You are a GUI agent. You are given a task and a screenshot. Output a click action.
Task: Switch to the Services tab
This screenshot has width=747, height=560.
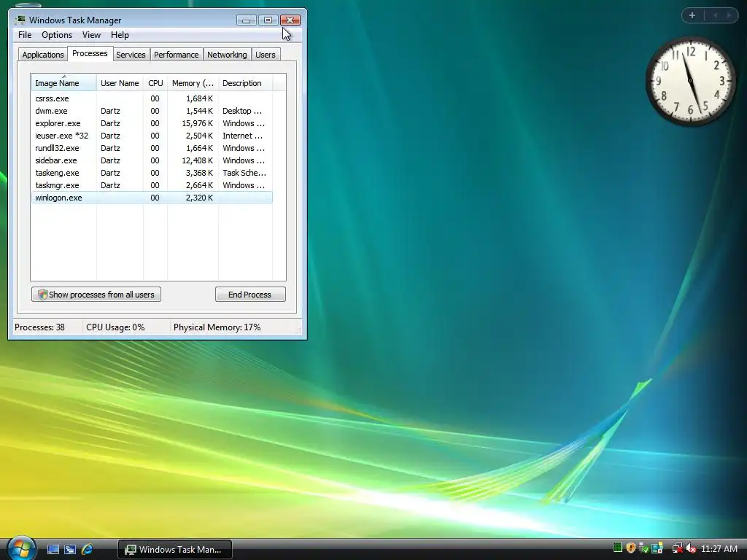[131, 55]
